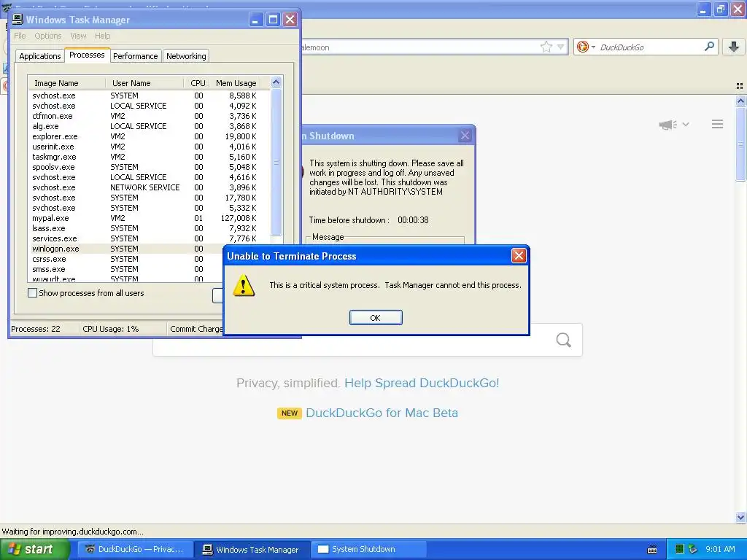
Task: Sort processes by CPU column
Action: (197, 83)
